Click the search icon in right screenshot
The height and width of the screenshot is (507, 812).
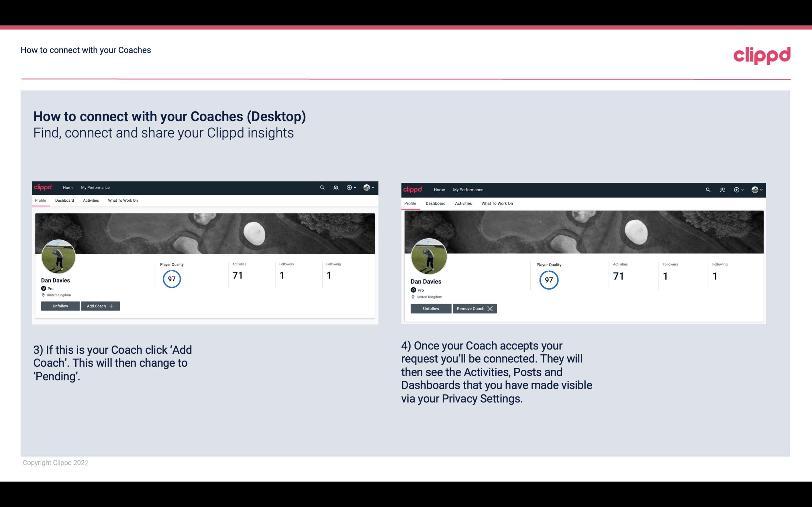[707, 189]
